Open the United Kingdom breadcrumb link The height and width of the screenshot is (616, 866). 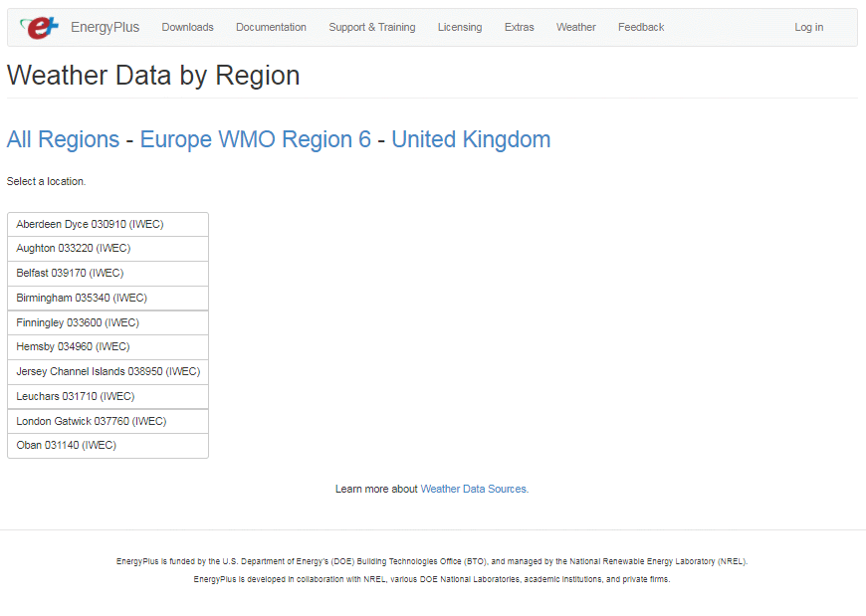click(471, 139)
